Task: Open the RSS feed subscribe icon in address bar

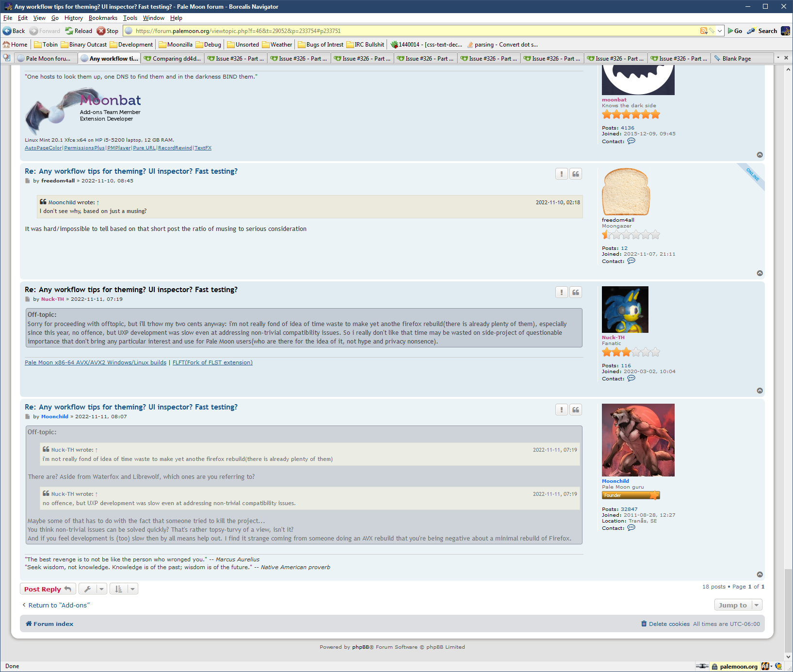Action: click(x=704, y=31)
